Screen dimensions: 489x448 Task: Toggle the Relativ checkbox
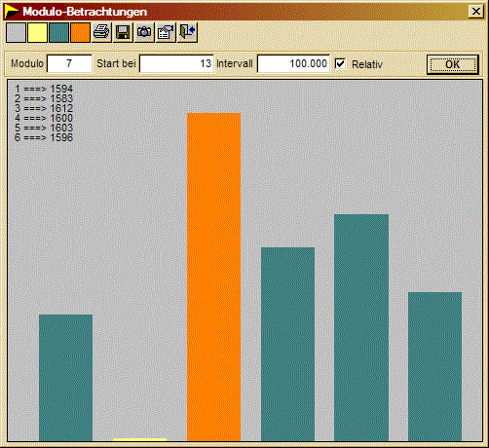point(340,63)
